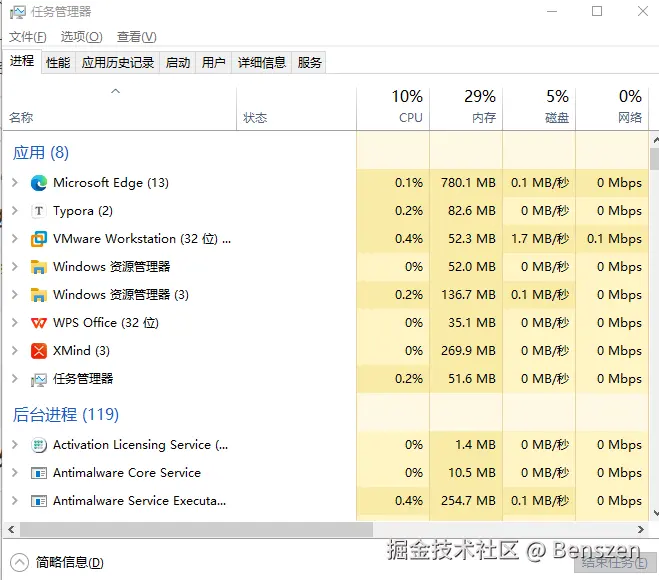Click the Task Manager title bar icon
This screenshot has height=580, width=659.
tap(18, 12)
